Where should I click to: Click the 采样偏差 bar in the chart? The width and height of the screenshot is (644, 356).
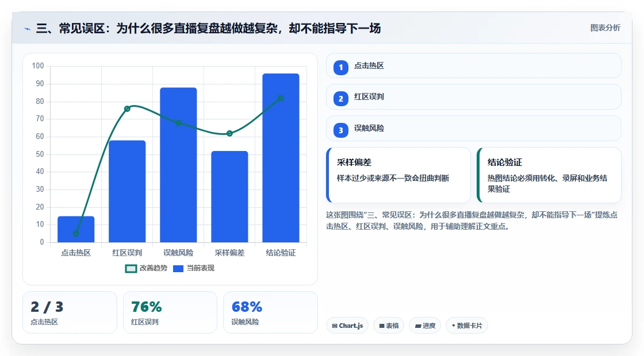[x=229, y=197]
